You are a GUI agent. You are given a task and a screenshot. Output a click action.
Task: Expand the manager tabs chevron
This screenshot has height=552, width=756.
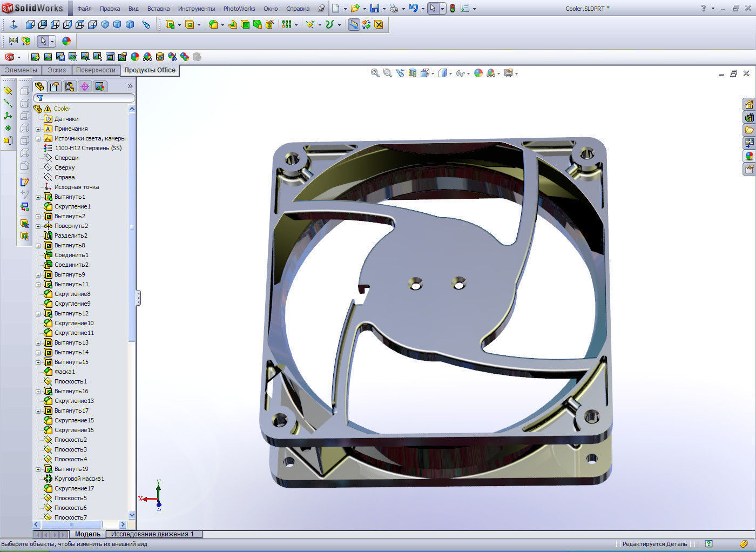(x=130, y=86)
